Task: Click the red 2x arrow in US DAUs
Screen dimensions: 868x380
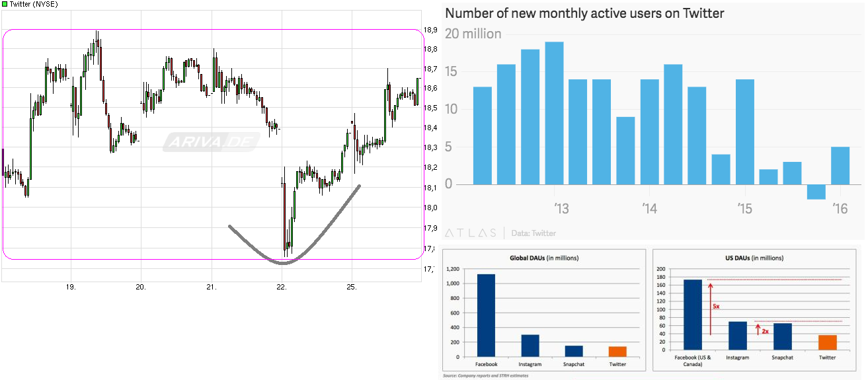Action: [758, 329]
